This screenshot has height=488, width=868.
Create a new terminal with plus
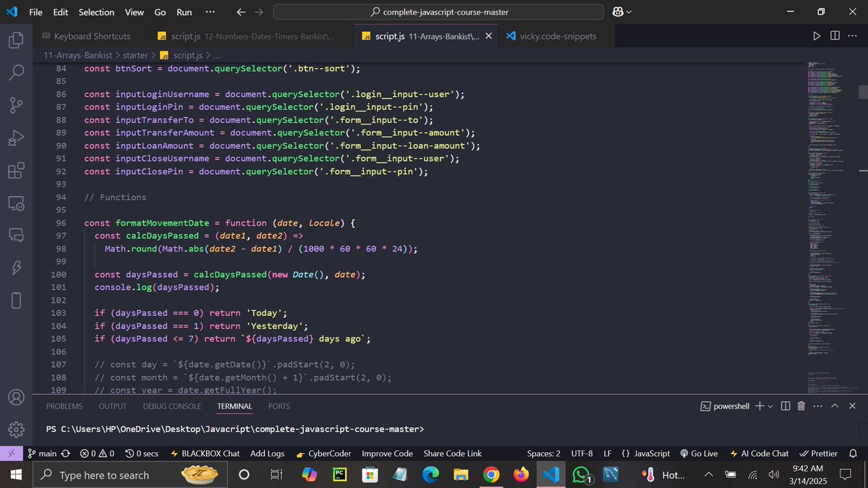pyautogui.click(x=759, y=406)
